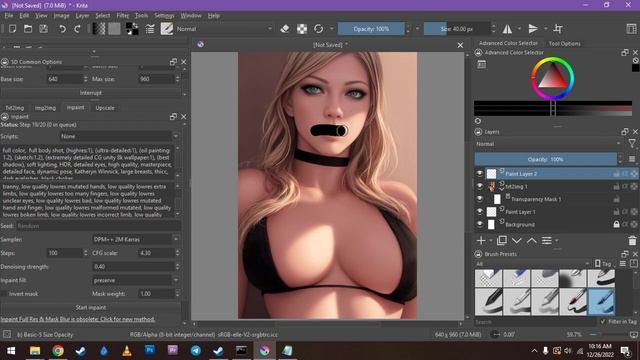Open the brush presets Tag dropdown
Image resolution: width=640 pixels, height=360 pixels.
pyautogui.click(x=605, y=264)
